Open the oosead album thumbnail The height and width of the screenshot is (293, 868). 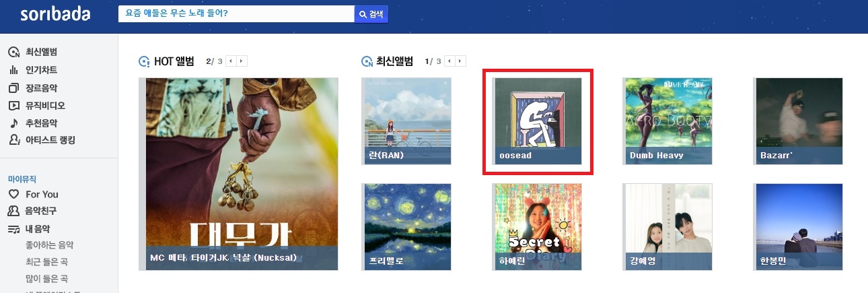click(538, 121)
